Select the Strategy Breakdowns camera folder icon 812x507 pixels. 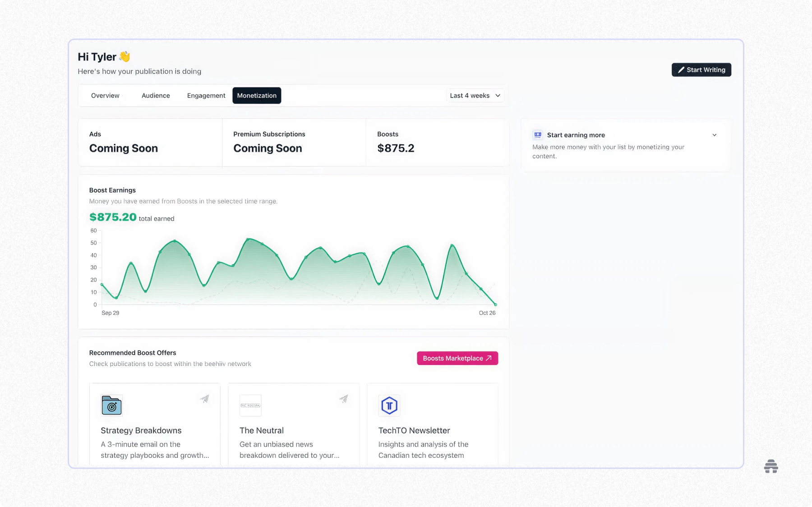click(111, 405)
